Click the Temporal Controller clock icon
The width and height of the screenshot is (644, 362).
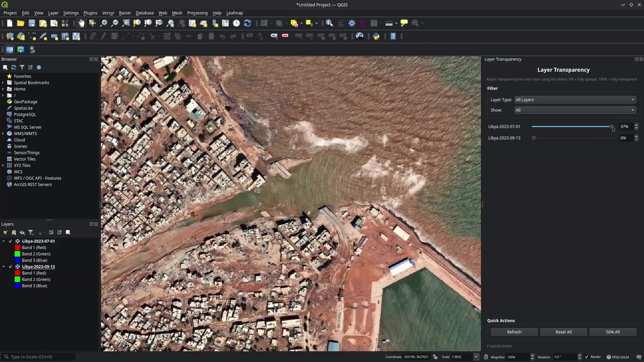236,23
